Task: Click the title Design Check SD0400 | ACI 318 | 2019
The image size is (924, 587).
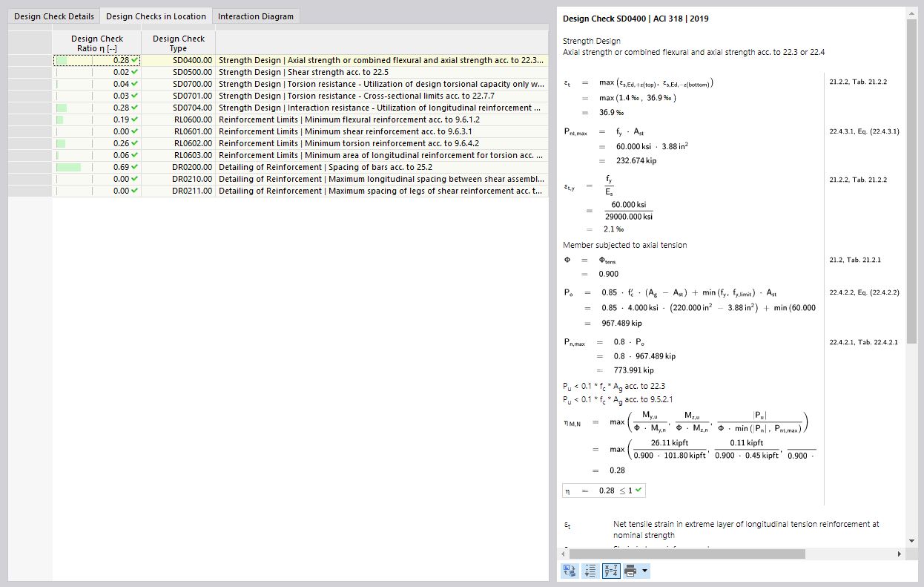Action: pos(635,19)
